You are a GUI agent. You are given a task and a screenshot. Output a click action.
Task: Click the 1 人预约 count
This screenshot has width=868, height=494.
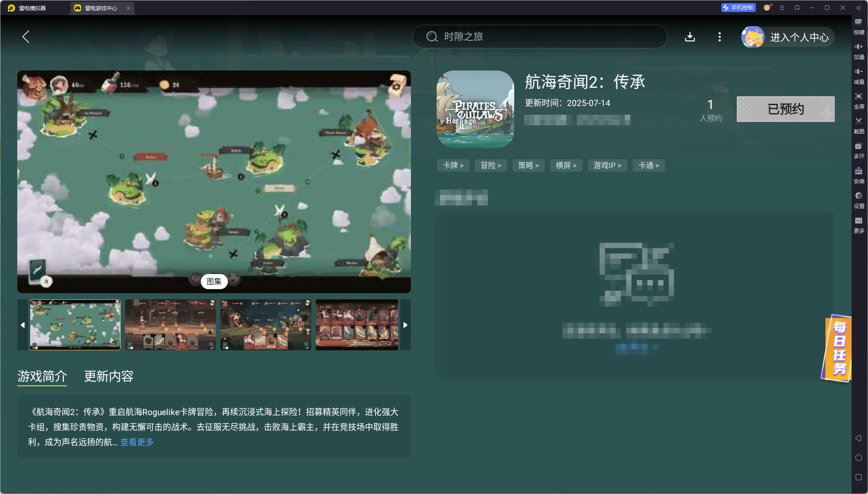click(711, 110)
